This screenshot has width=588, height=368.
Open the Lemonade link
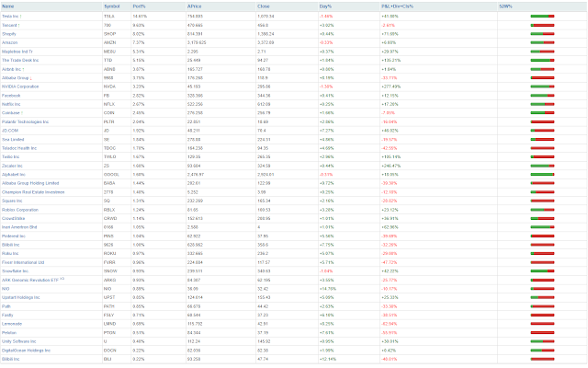(12, 324)
